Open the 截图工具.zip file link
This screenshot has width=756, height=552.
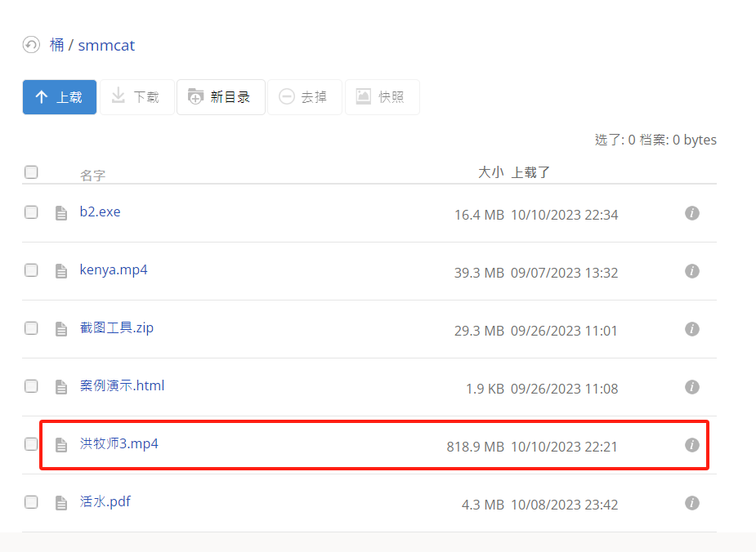point(117,328)
